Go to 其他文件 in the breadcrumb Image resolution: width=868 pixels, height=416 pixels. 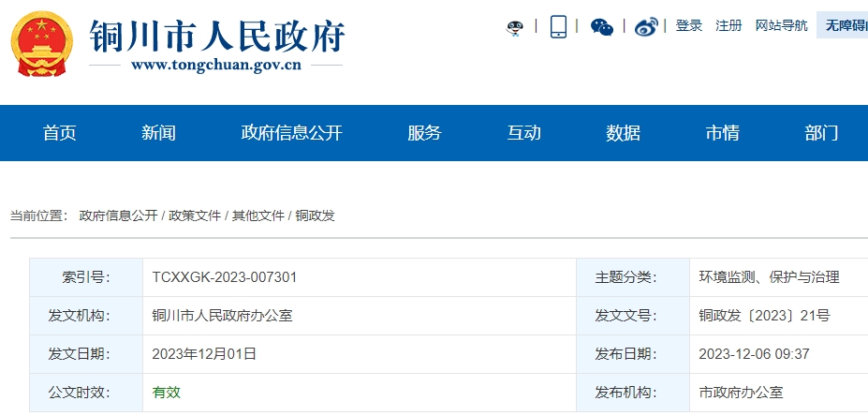point(258,215)
